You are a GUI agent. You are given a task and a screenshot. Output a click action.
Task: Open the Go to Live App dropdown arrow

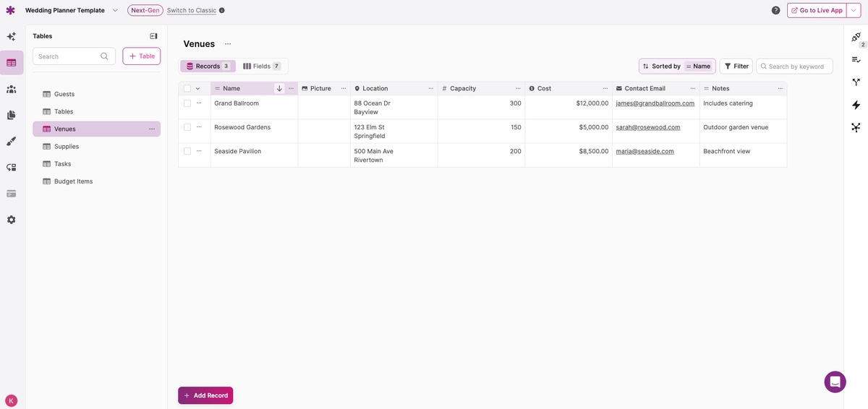(854, 10)
